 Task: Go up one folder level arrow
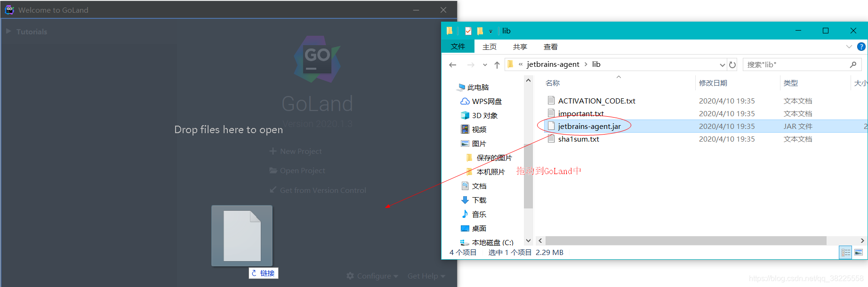coord(497,64)
